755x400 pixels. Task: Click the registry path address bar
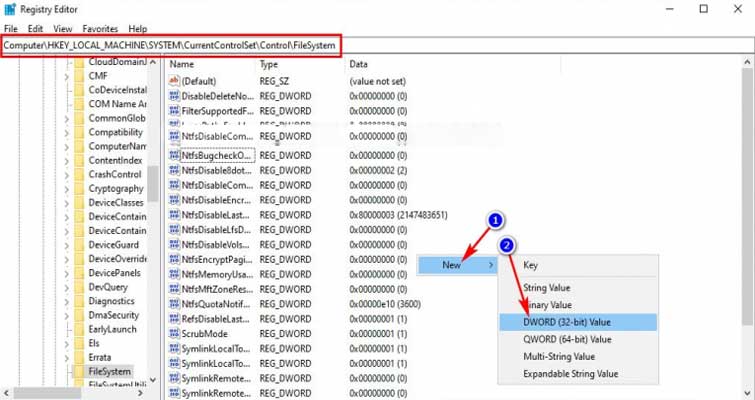click(377, 46)
